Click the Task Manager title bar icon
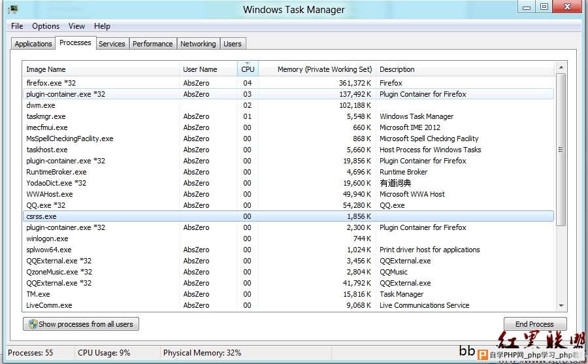The image size is (588, 364). [x=12, y=9]
